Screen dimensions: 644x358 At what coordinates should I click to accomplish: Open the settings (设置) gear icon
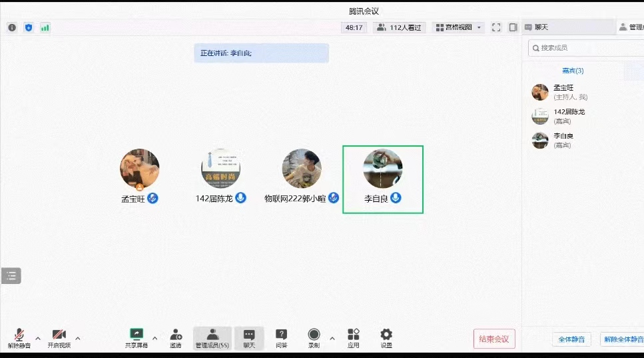pos(386,335)
